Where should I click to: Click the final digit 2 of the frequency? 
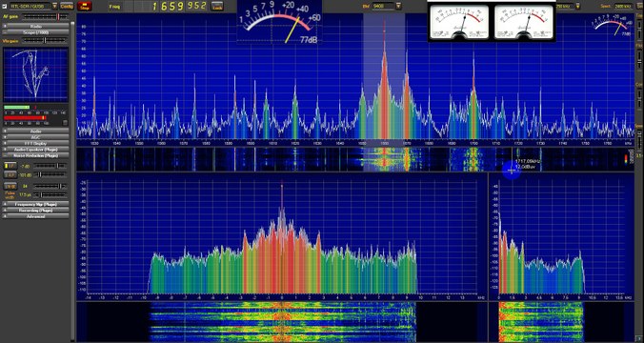[203, 6]
